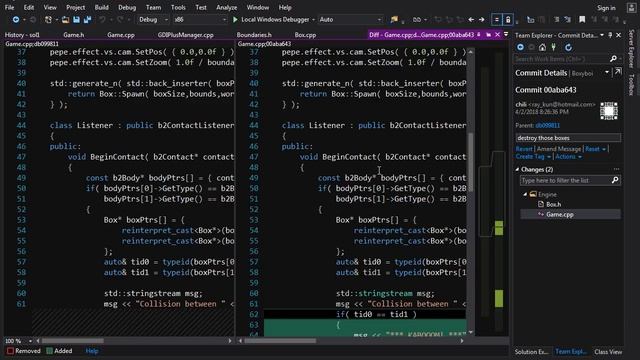Click the Sign in link
This screenshot has height=360, width=640.
tap(606, 8)
